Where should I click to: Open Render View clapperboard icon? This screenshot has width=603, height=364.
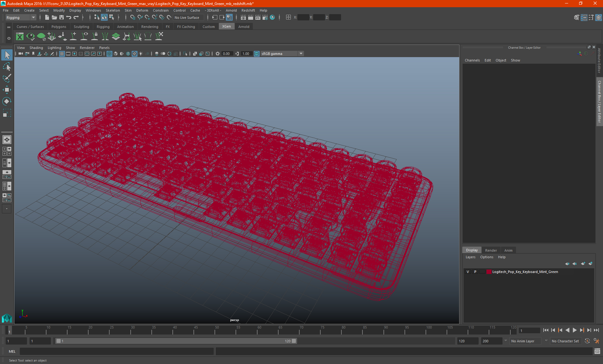click(x=243, y=18)
